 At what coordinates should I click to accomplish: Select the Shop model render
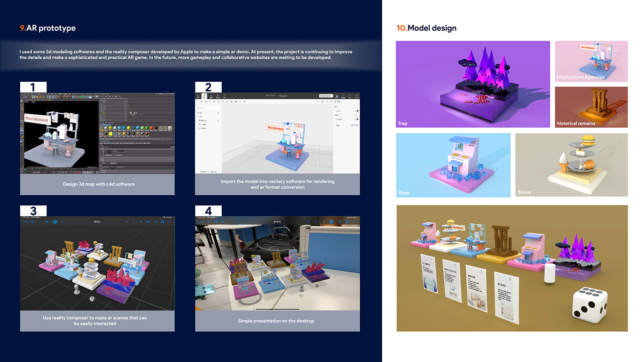453,165
